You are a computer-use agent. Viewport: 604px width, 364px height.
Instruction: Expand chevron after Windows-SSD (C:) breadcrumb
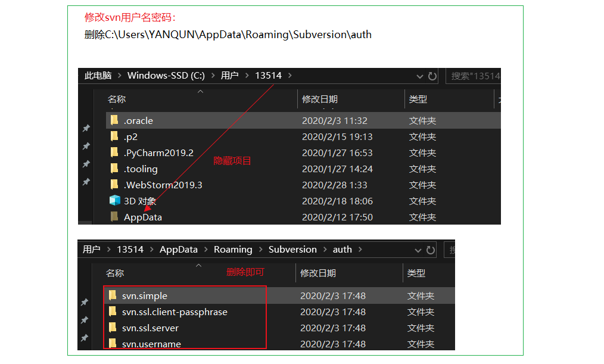point(213,76)
